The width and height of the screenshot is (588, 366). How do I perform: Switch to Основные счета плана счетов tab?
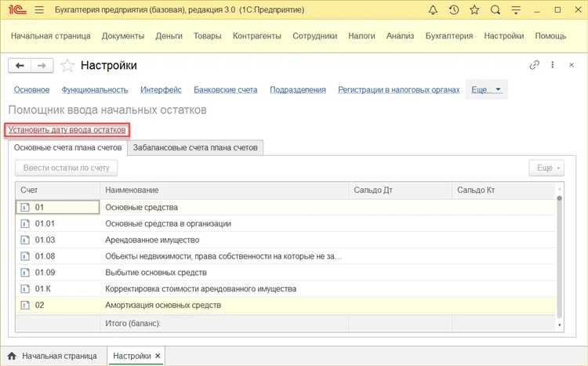(x=68, y=148)
